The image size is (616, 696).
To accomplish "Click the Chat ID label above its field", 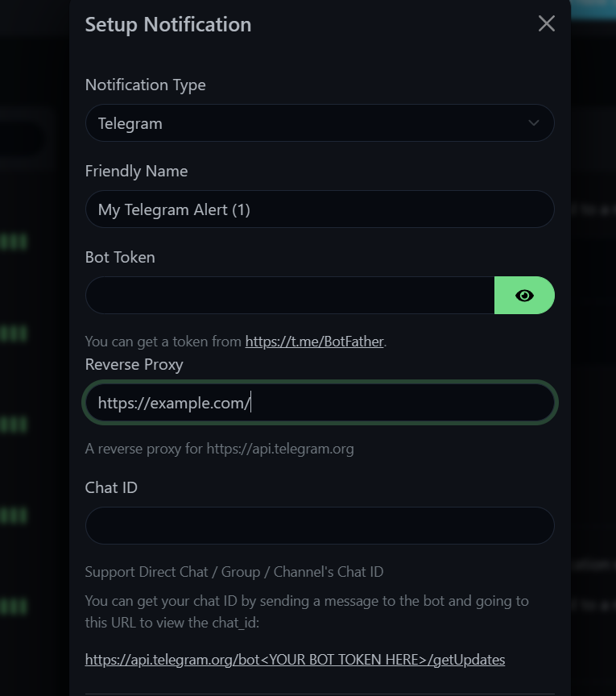I will (111, 487).
